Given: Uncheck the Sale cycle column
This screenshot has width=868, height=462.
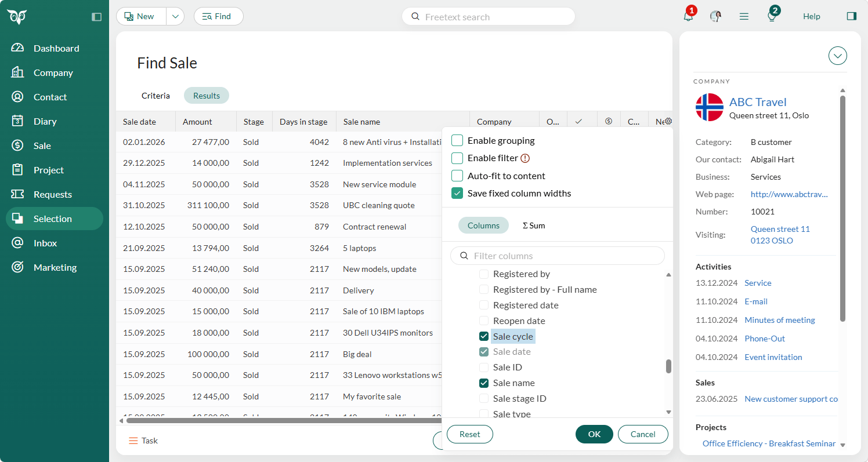Looking at the screenshot, I should click(x=484, y=336).
